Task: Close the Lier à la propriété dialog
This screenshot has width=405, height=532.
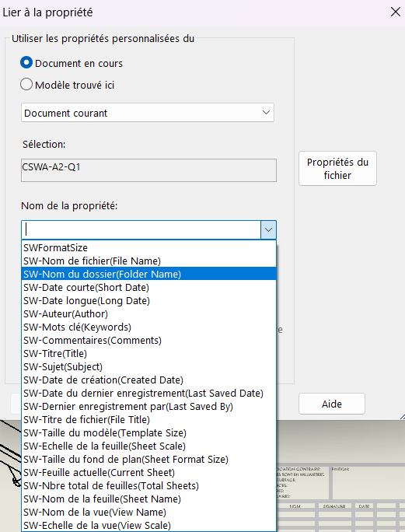Action: click(x=395, y=12)
